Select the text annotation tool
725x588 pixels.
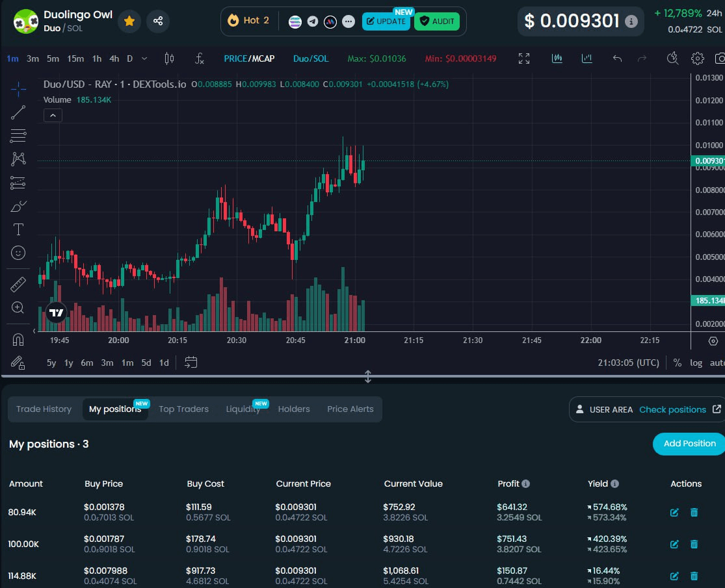pos(18,229)
